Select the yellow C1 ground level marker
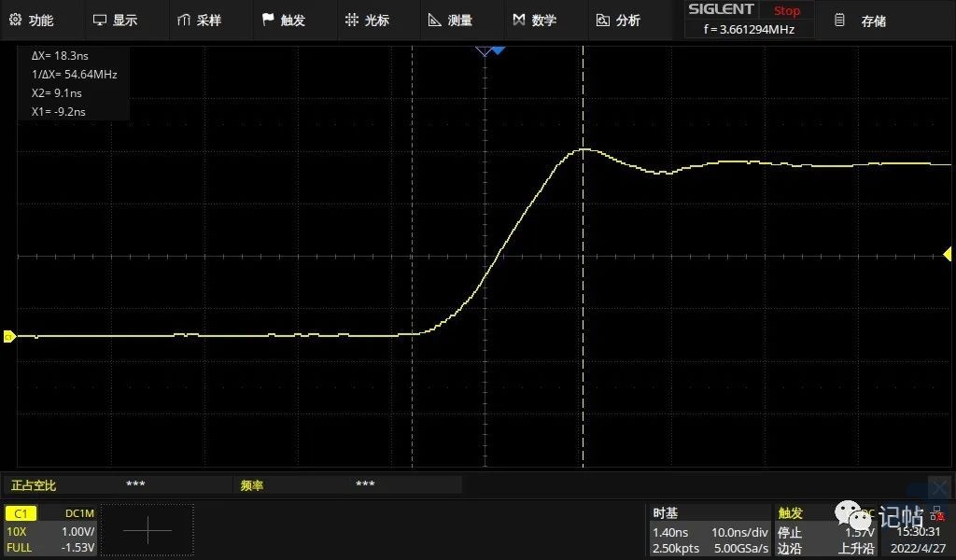 click(x=9, y=336)
